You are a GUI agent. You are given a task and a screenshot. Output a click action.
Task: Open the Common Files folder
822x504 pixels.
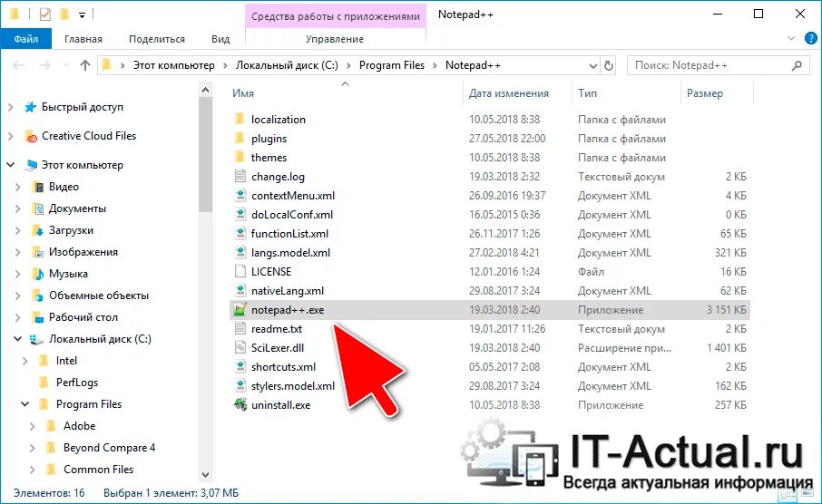pos(99,470)
